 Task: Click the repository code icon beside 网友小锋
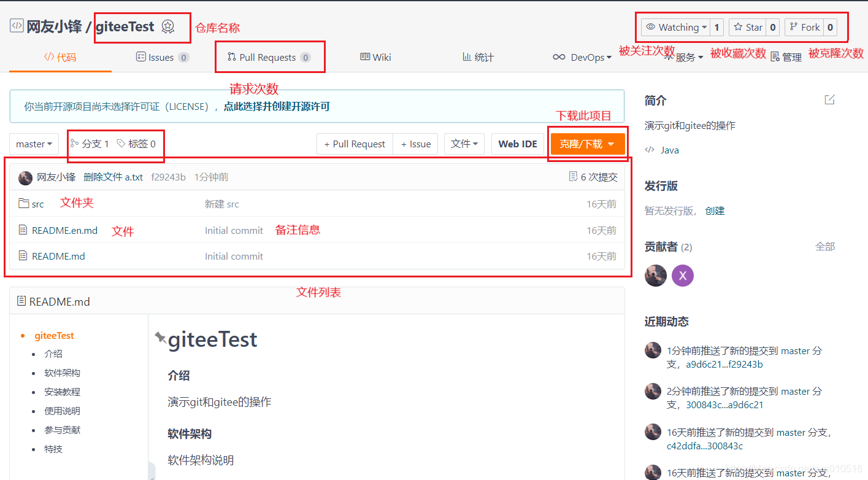click(17, 26)
